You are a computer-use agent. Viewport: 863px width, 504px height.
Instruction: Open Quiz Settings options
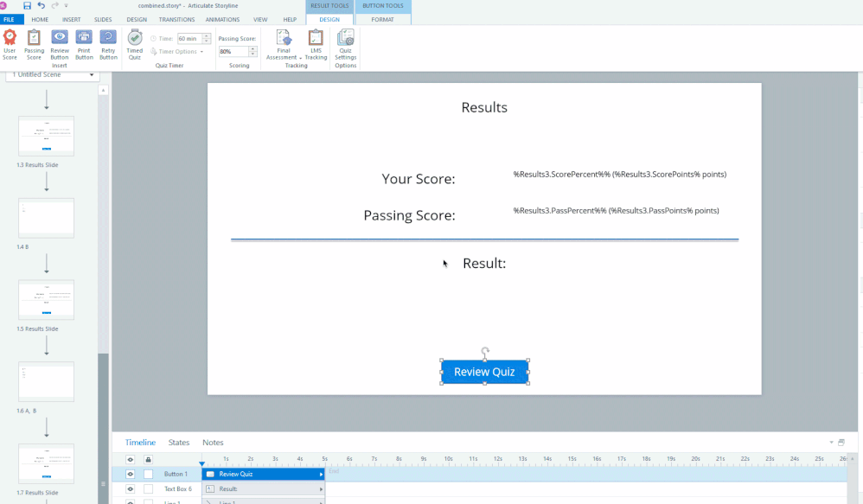click(x=345, y=43)
